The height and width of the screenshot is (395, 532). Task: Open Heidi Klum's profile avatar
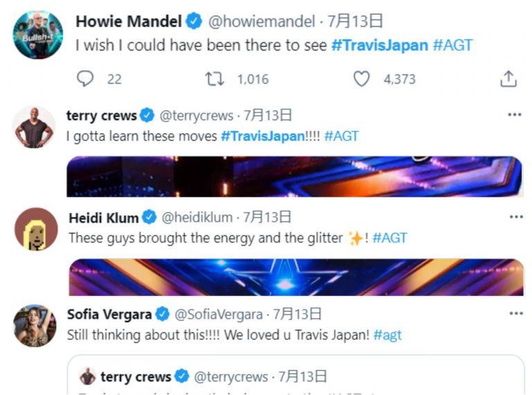(36, 229)
